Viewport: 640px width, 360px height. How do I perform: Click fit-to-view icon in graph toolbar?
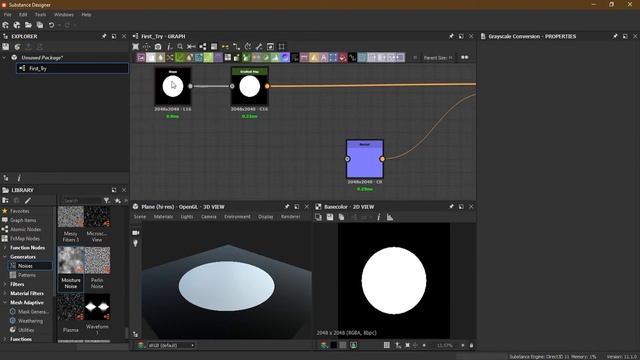click(x=136, y=47)
